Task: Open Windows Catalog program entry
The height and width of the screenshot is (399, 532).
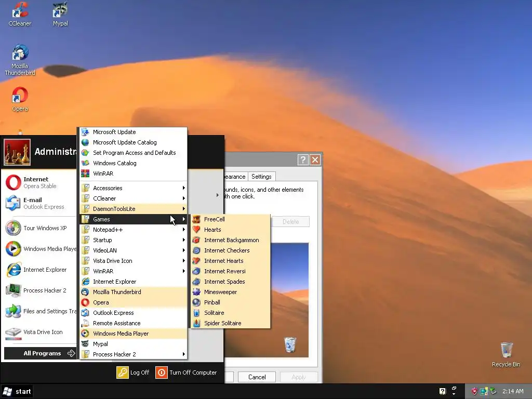Action: coord(134,163)
